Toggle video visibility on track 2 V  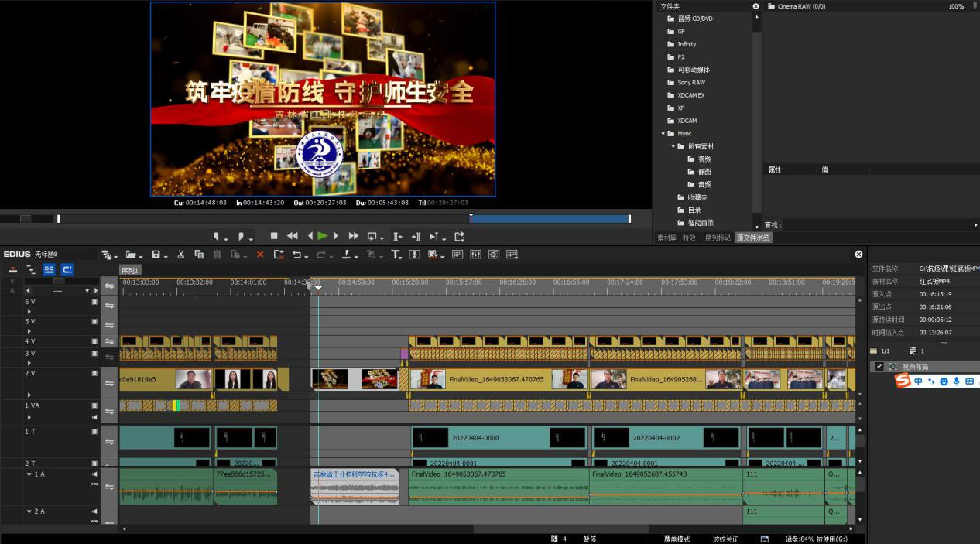pos(94,373)
